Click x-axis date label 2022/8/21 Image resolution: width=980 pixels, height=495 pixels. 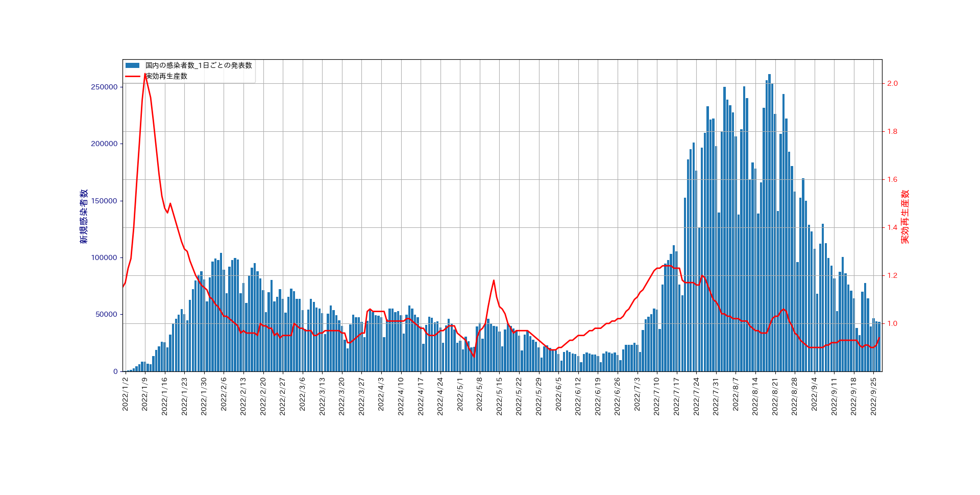pyautogui.click(x=775, y=396)
